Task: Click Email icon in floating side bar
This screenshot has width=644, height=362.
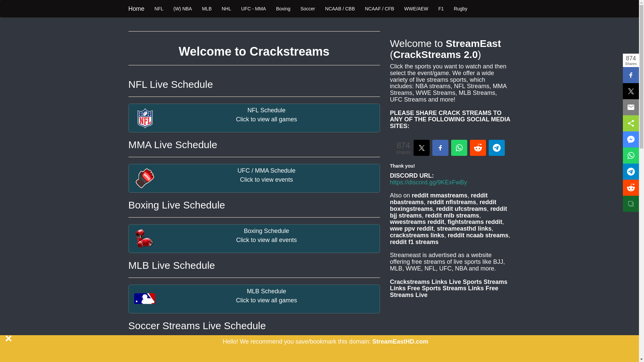Action: pyautogui.click(x=631, y=107)
